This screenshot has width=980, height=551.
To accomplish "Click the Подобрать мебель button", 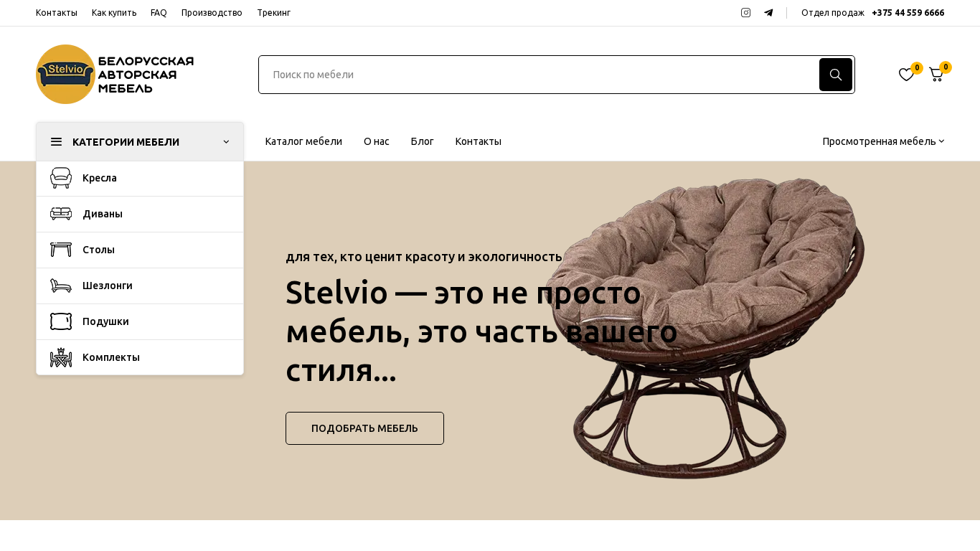I will (364, 428).
